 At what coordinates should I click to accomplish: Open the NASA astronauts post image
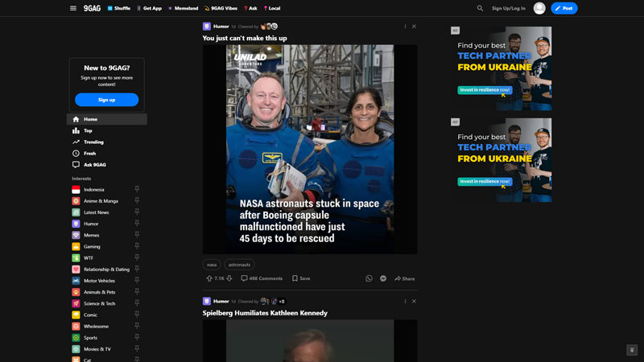310,150
